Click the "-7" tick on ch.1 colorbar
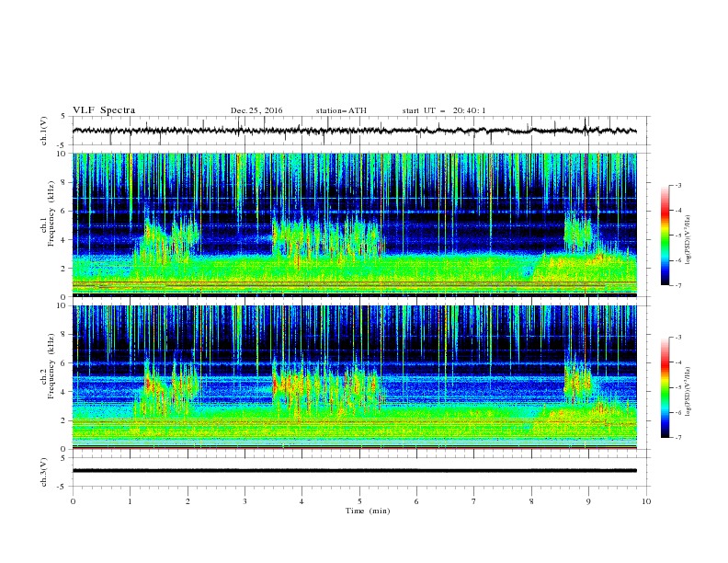 pos(678,285)
